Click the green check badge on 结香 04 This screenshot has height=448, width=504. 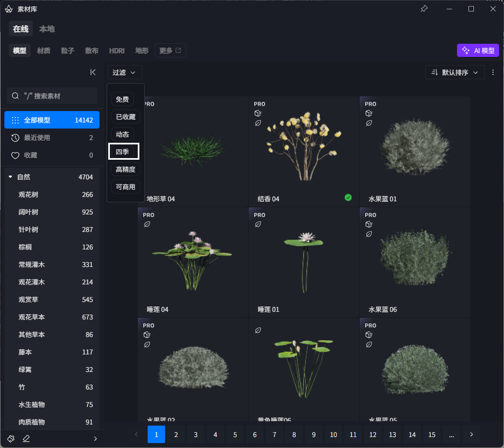[348, 197]
